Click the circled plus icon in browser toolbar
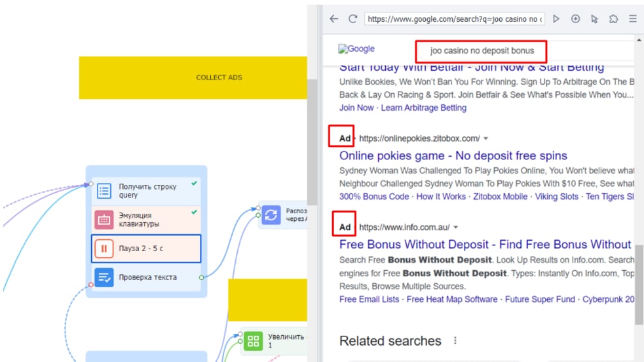This screenshot has height=362, width=644. (575, 19)
